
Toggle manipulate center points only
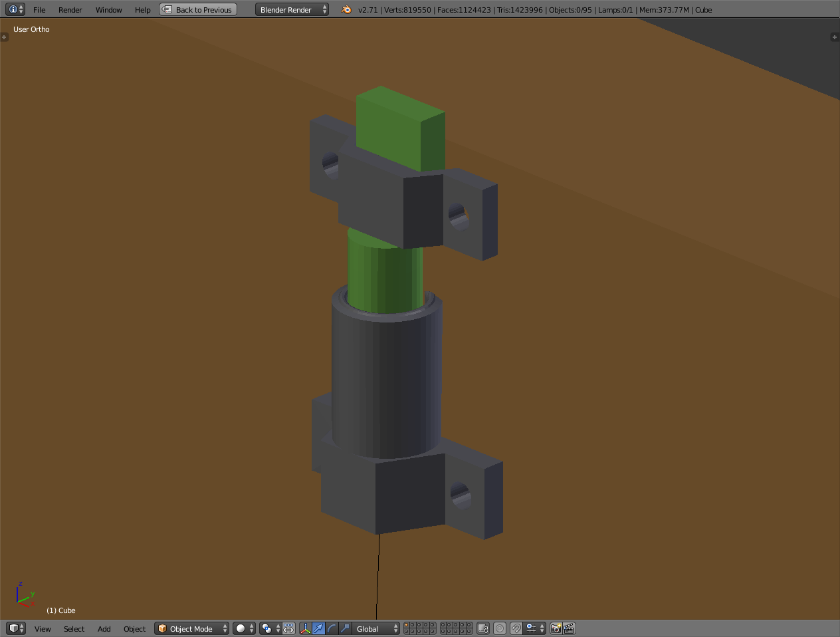[288, 628]
